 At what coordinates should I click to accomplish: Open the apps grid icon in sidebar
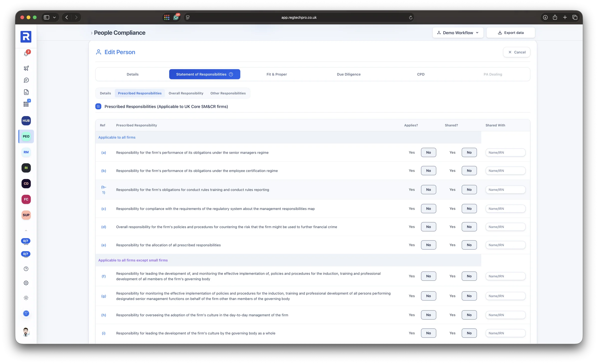pos(26,104)
